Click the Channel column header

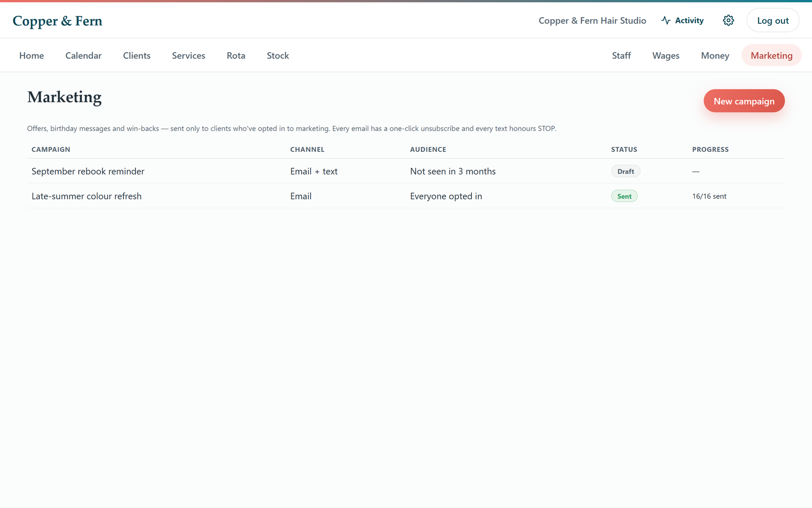(307, 149)
